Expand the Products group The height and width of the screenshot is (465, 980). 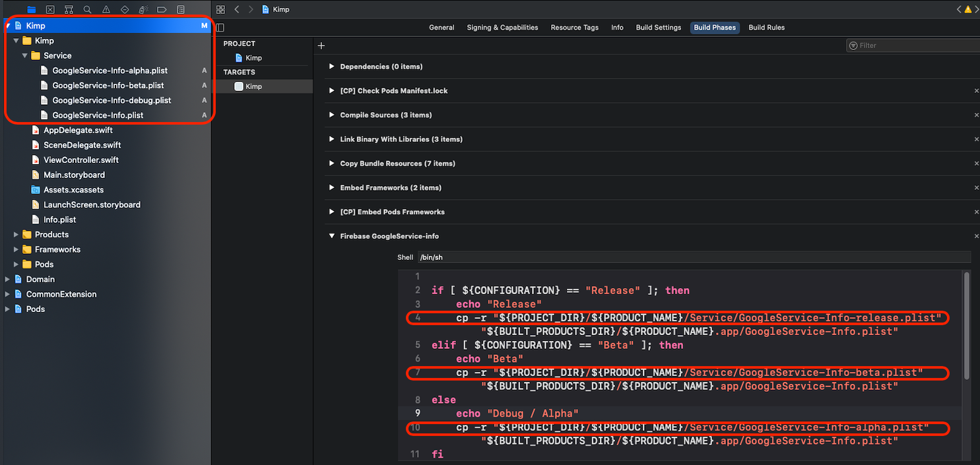pyautogui.click(x=16, y=234)
